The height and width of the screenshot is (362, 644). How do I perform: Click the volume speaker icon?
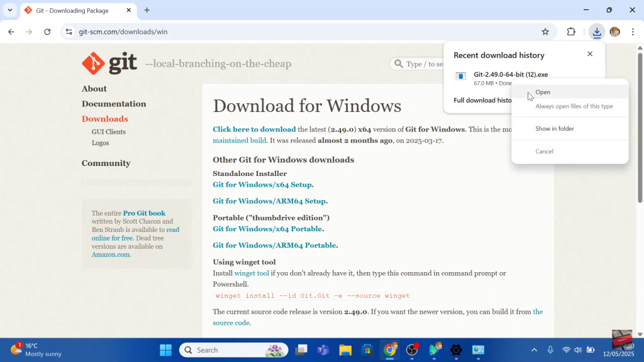578,350
